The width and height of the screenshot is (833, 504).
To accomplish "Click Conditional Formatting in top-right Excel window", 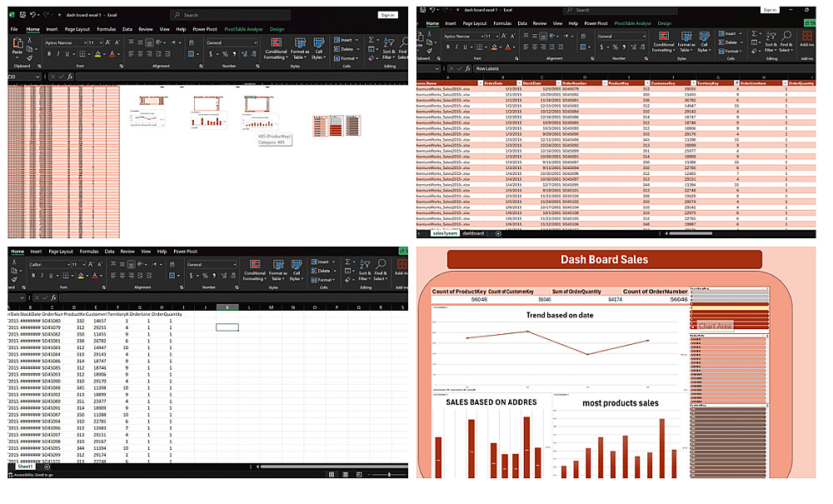I will coord(664,41).
